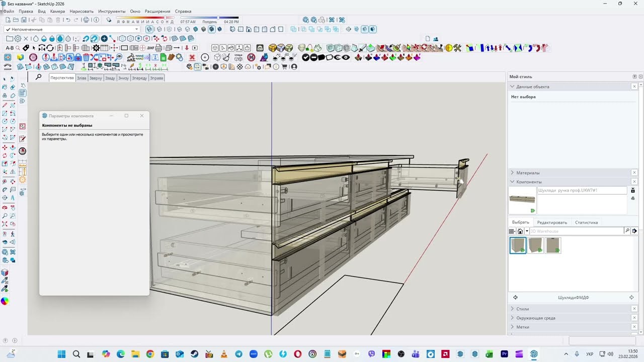Save the model with floppy disk icon
Viewport: 644px width, 362px height.
24,20
